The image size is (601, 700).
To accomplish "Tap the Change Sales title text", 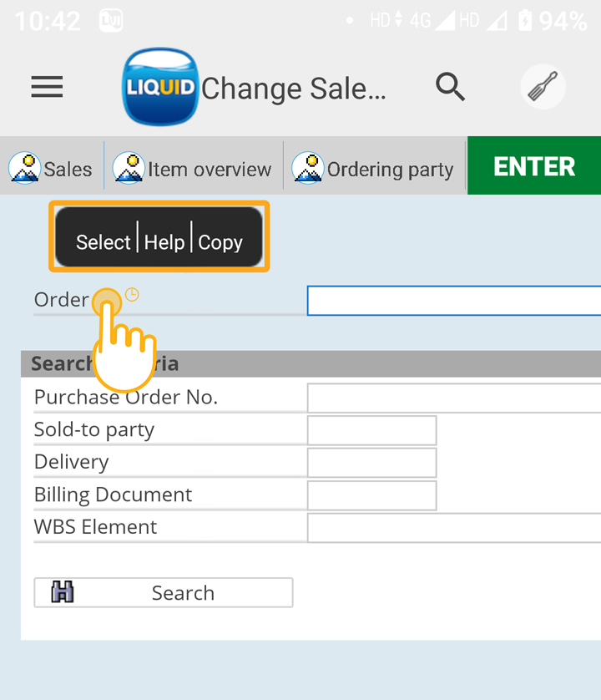I will pos(294,89).
